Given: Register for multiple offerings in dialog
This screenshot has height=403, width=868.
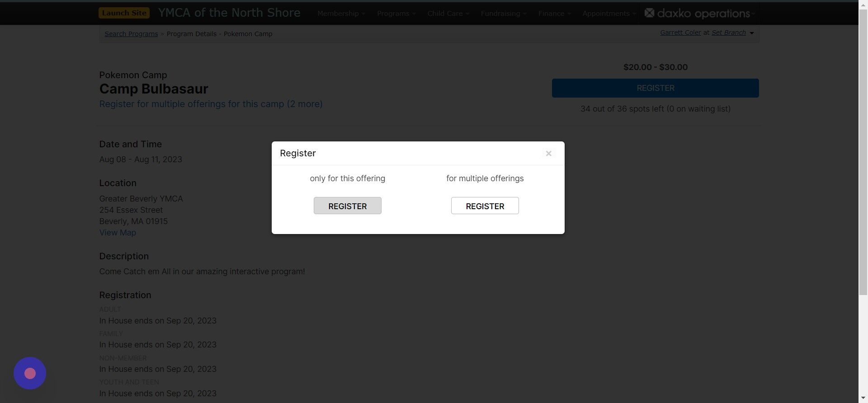Looking at the screenshot, I should (485, 206).
